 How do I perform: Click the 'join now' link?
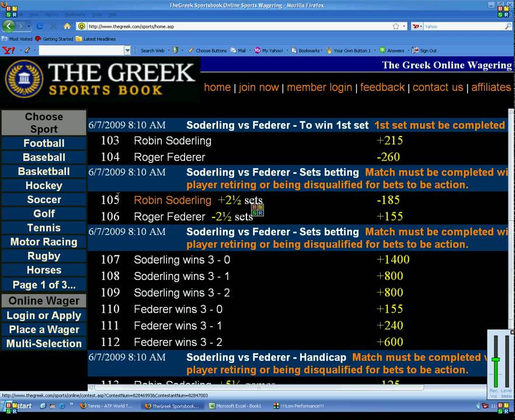[259, 87]
